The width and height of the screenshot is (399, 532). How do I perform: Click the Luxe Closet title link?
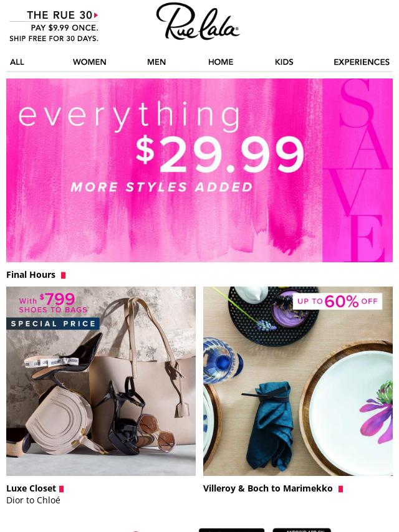[x=31, y=488]
